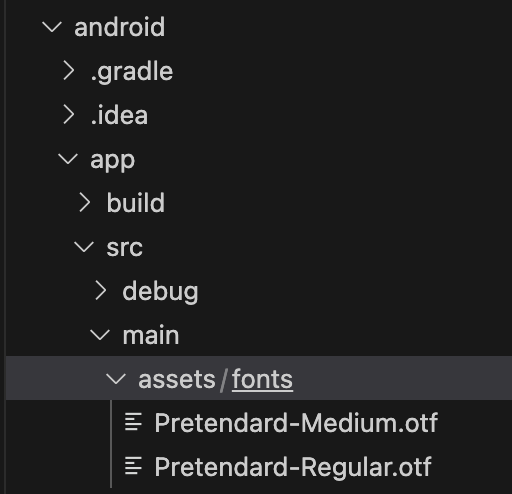512x494 pixels.
Task: Select the .gradle folder name
Action: (132, 72)
